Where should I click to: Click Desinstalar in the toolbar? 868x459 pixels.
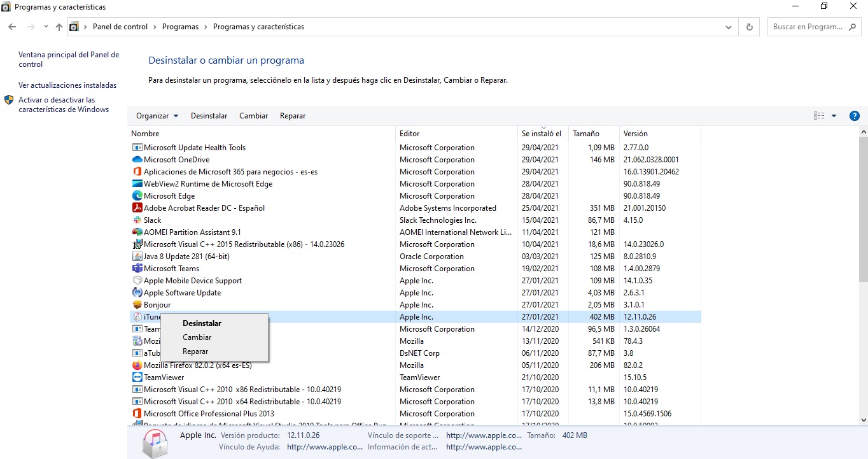209,116
